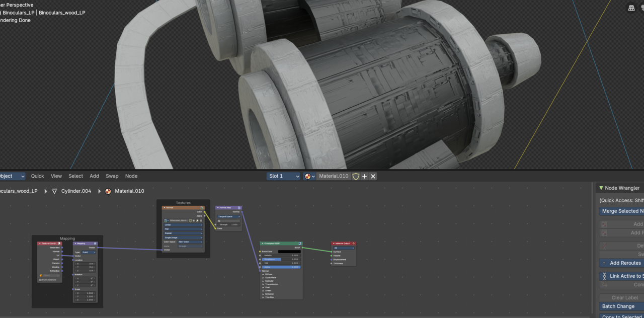Click the Alpha slider on Principled BSDF

click(281, 267)
